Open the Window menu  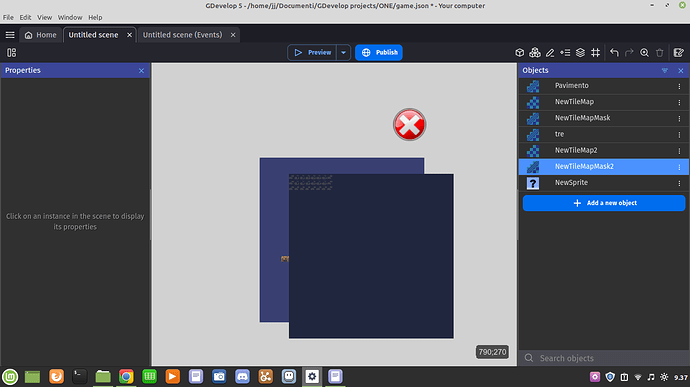coord(70,17)
